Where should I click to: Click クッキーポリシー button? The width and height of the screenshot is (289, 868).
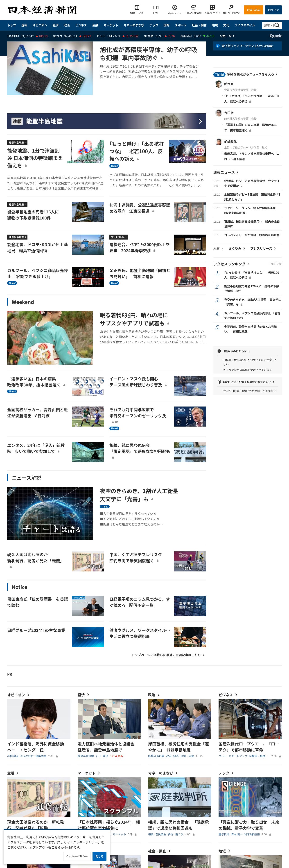pos(77,856)
